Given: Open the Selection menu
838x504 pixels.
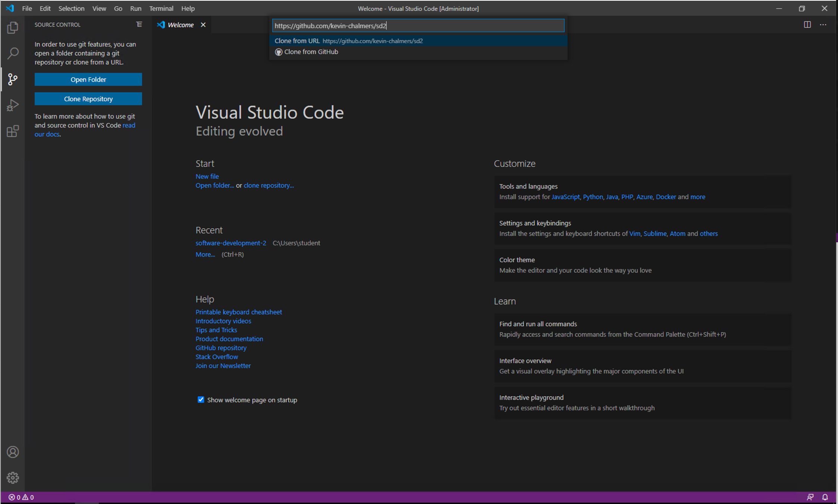Looking at the screenshot, I should coord(71,8).
